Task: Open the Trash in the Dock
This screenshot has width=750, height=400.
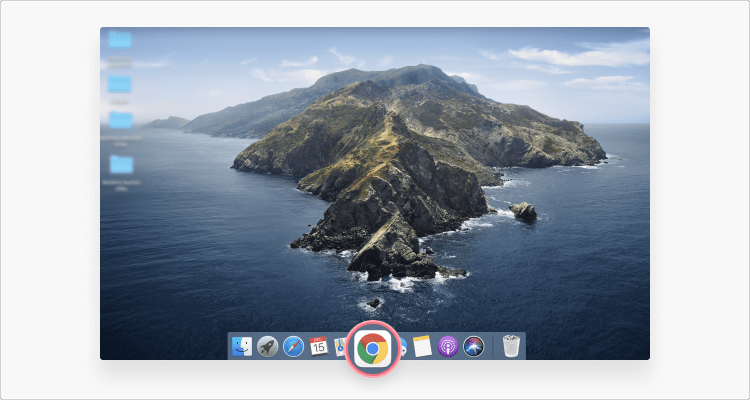Action: (x=511, y=346)
